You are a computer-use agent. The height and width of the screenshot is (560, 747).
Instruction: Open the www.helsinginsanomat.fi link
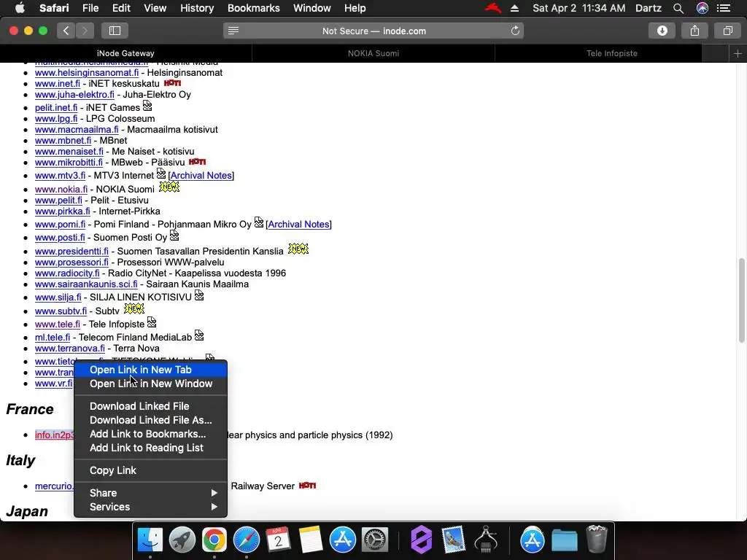[87, 73]
